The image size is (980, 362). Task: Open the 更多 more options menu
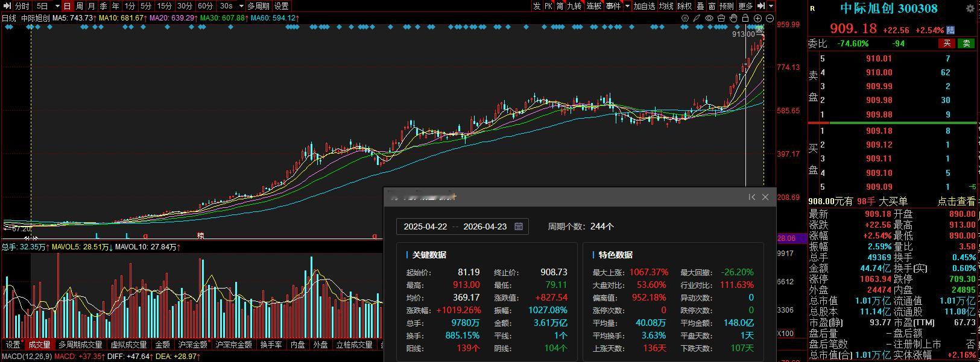click(x=745, y=6)
